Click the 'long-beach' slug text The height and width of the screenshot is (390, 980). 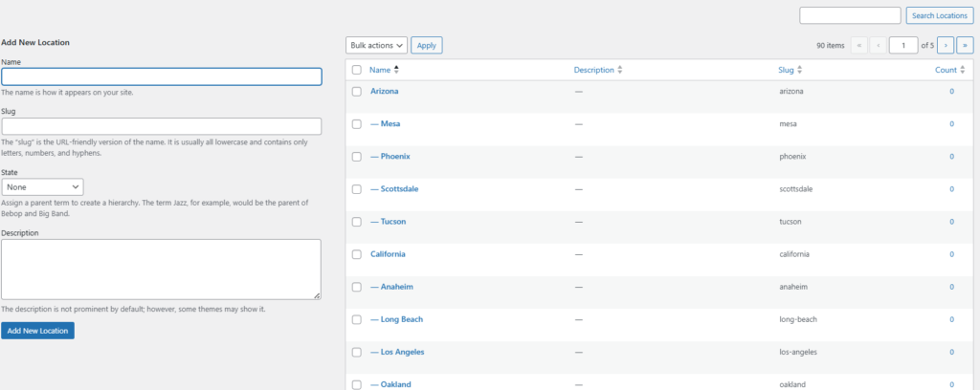pyautogui.click(x=797, y=319)
